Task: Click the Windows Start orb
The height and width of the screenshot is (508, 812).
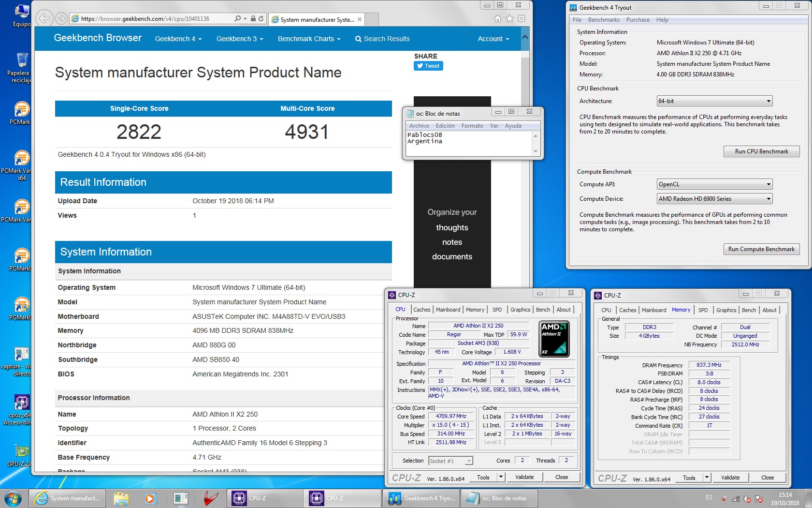Action: [13, 498]
